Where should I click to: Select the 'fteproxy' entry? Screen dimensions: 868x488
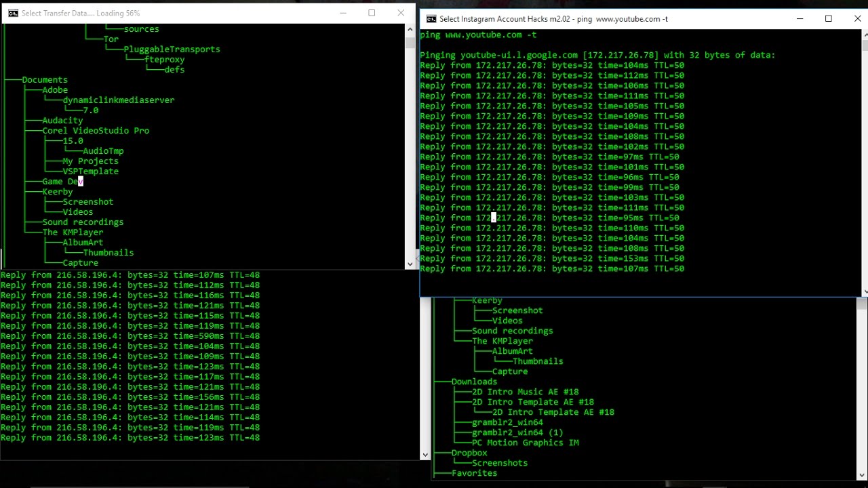pyautogui.click(x=164, y=60)
